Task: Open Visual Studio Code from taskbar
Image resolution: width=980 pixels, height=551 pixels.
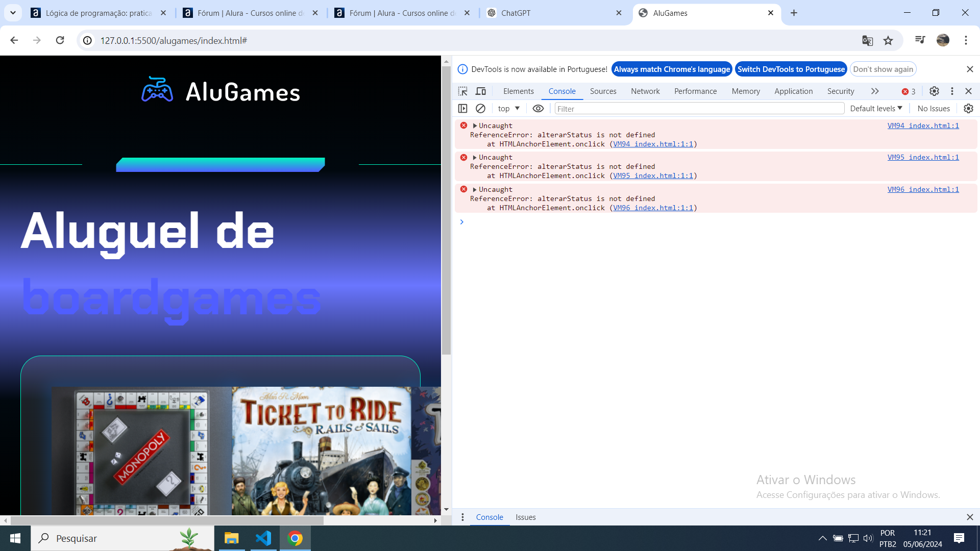Action: [x=263, y=538]
